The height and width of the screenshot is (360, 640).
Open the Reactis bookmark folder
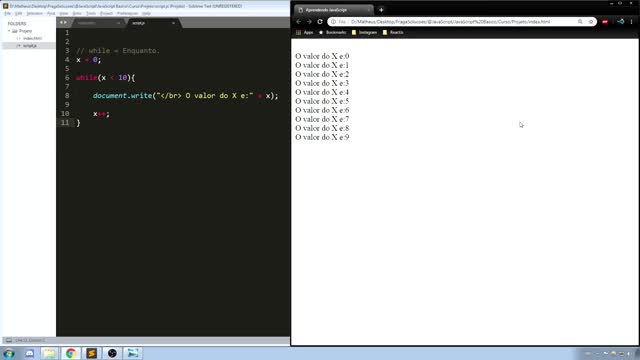point(393,32)
